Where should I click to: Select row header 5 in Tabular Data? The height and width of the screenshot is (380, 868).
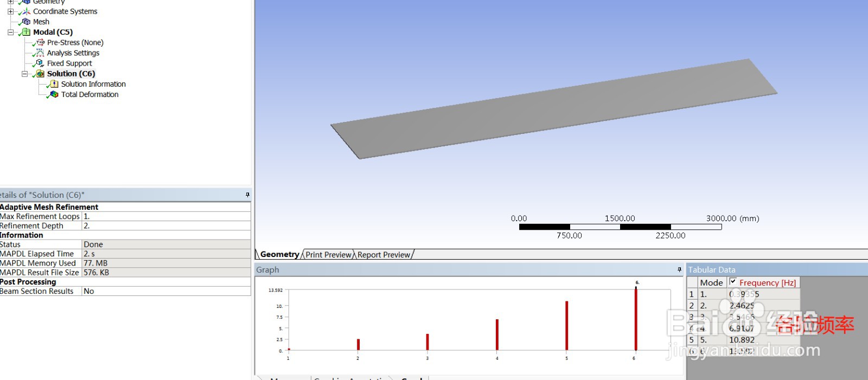pos(692,340)
